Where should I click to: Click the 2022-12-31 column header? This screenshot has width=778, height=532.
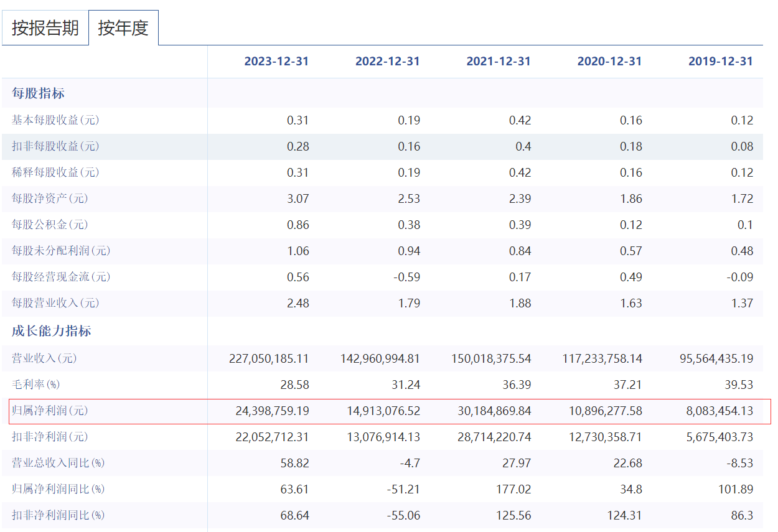pos(387,62)
